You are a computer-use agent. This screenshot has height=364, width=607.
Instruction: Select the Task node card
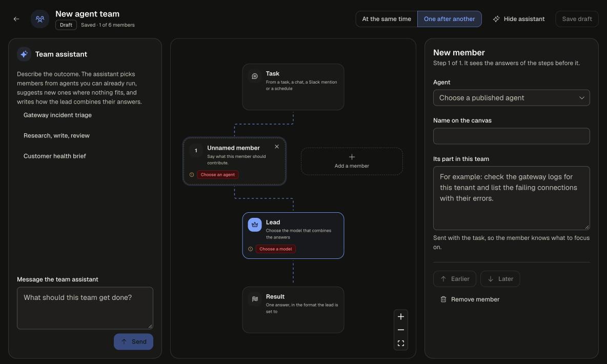[293, 87]
